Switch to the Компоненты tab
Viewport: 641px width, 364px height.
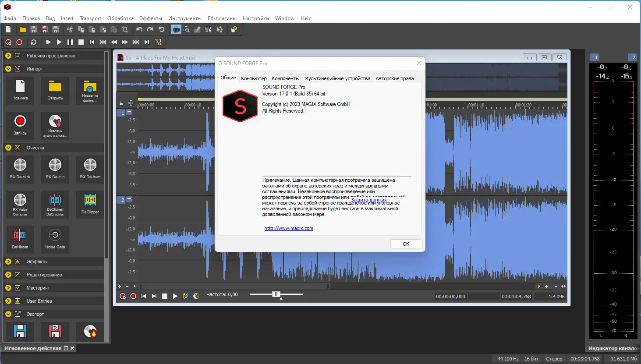click(285, 78)
